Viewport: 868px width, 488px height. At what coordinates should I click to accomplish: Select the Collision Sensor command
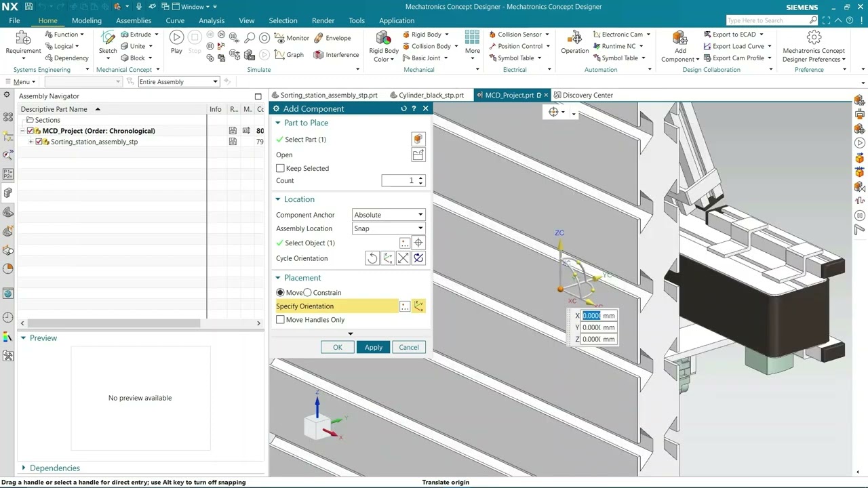click(514, 34)
